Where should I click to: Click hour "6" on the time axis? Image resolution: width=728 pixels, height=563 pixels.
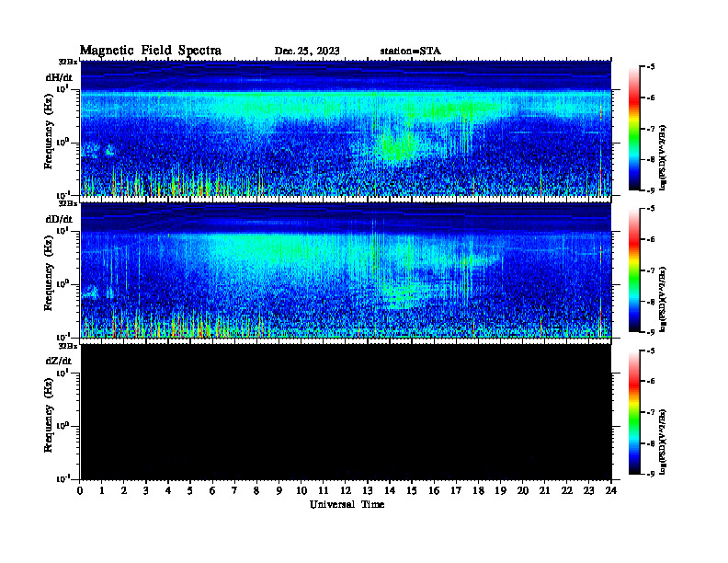(x=212, y=490)
